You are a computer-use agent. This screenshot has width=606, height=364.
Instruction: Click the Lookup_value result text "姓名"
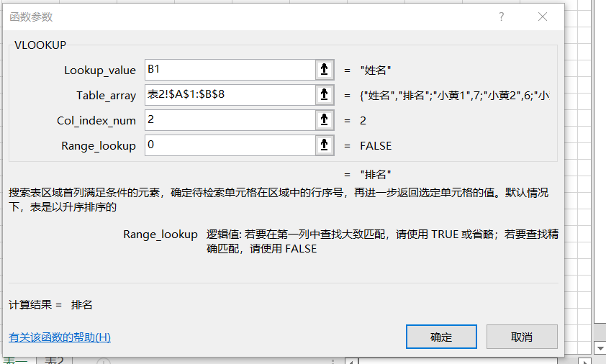[x=375, y=70]
